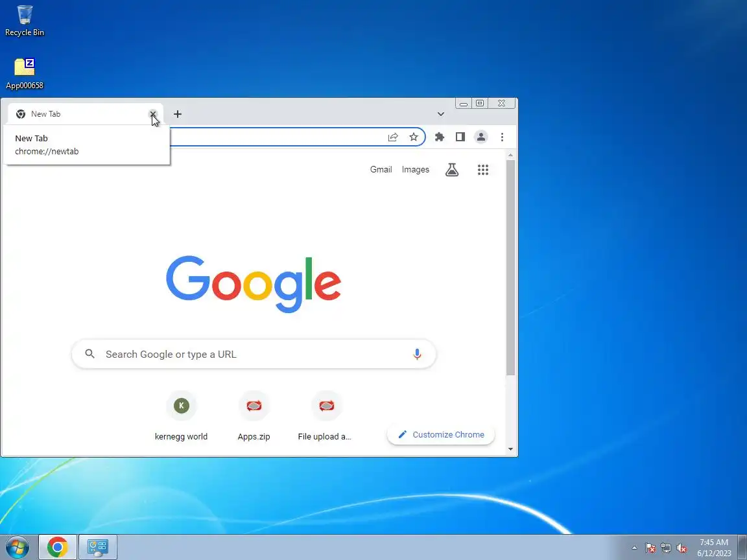Open the Google apps grid
Viewport: 747px width, 560px height.
coord(483,170)
